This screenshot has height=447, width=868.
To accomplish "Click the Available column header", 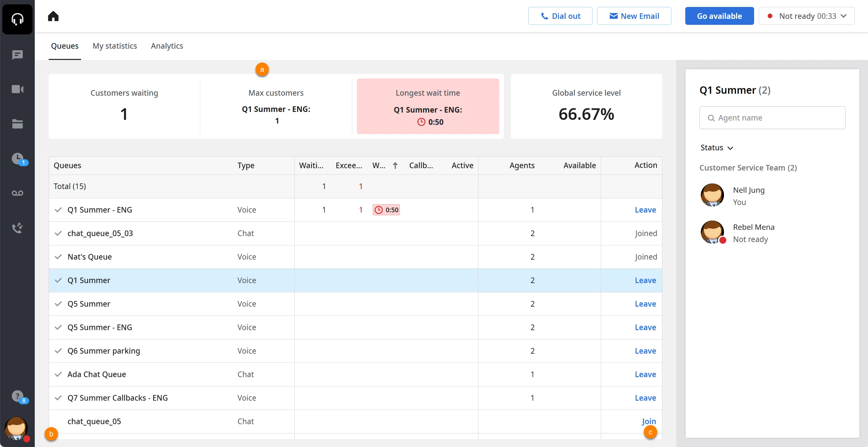I will [x=579, y=166].
